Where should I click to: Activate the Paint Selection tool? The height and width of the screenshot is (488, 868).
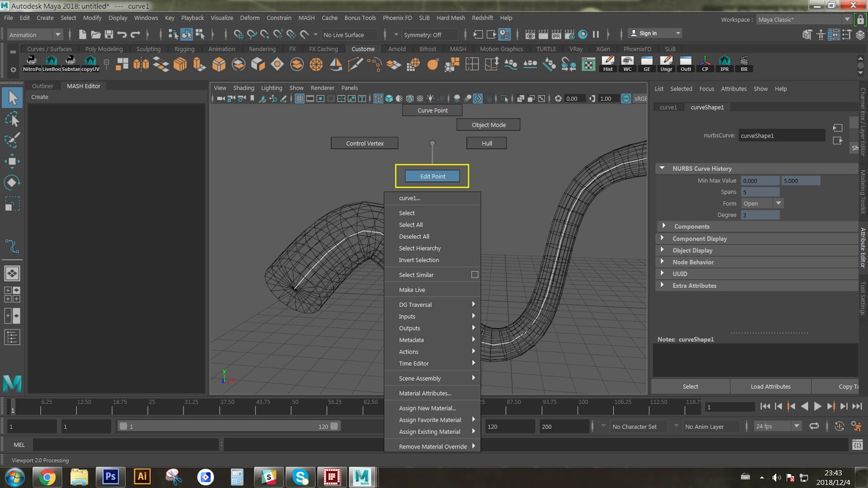click(12, 140)
